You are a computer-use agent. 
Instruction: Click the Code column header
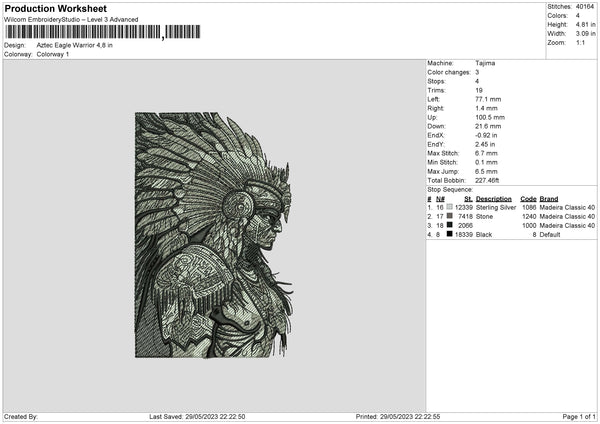click(x=528, y=198)
